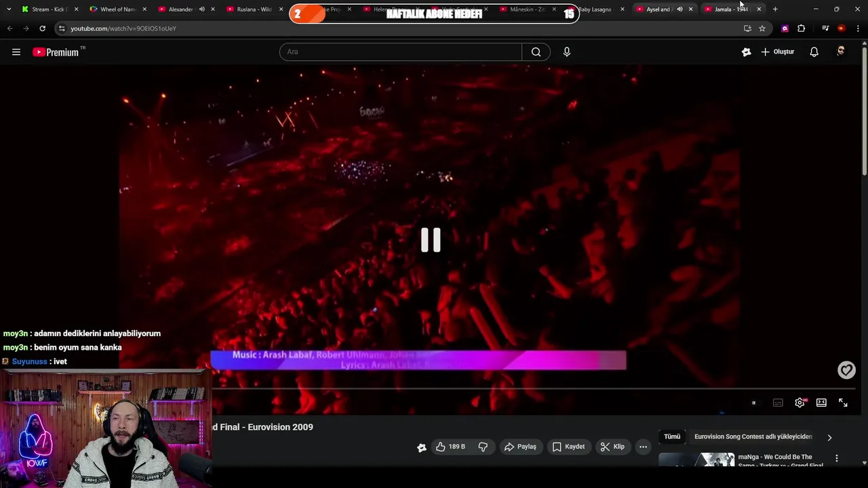Switch to the Jamala - 1944 tab

731,9
